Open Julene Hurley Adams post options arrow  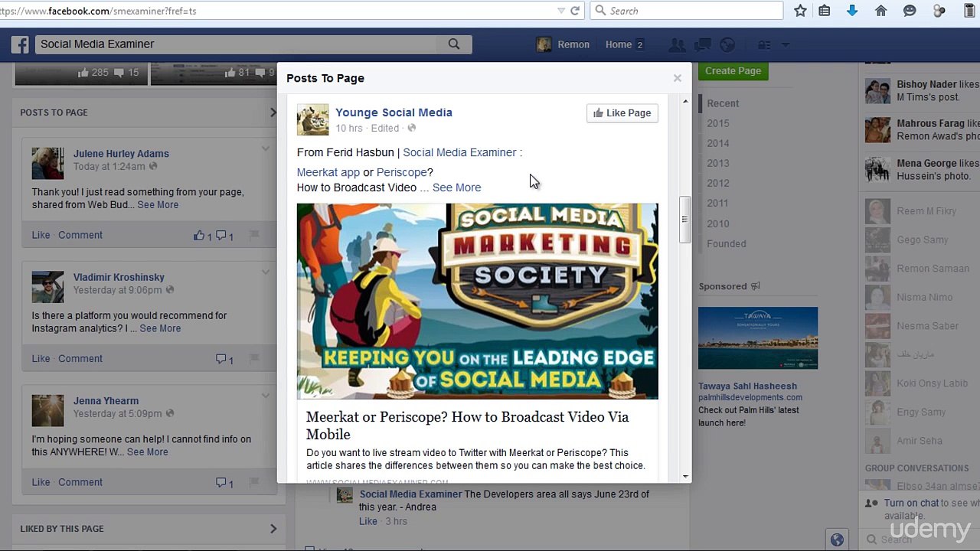[266, 148]
